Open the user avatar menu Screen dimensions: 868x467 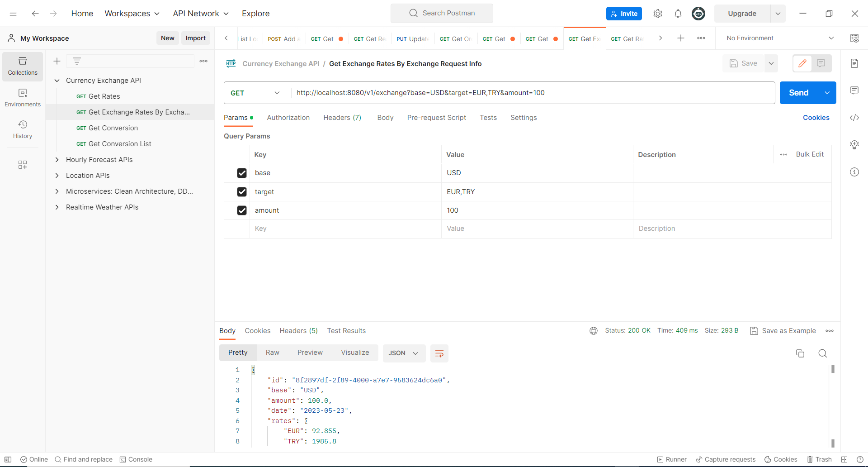(x=698, y=14)
